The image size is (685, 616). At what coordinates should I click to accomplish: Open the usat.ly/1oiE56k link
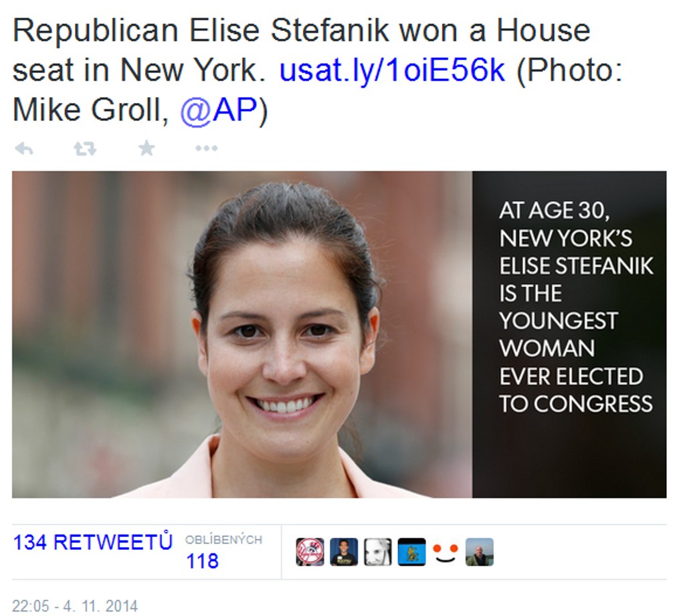coord(391,70)
